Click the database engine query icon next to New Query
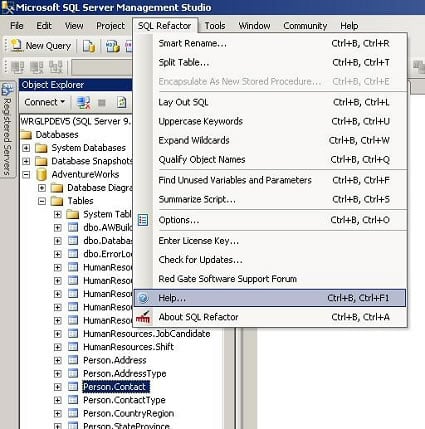The image size is (425, 429). [x=89, y=46]
